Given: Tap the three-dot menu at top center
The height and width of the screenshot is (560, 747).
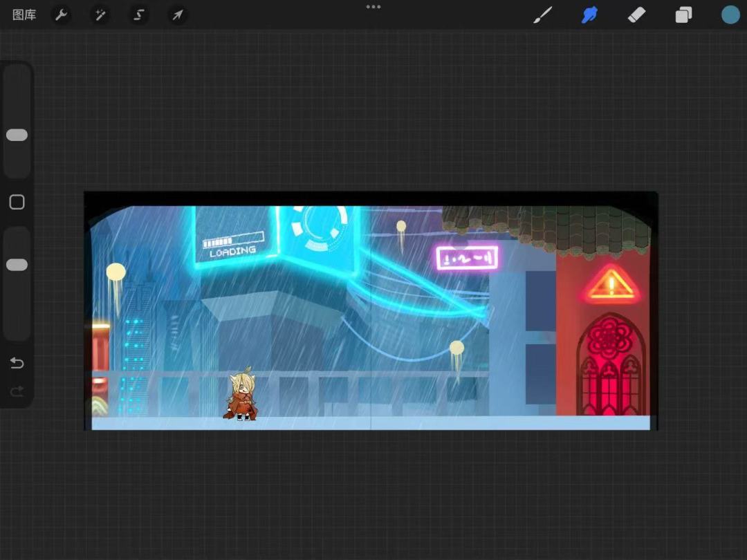Looking at the screenshot, I should [373, 7].
